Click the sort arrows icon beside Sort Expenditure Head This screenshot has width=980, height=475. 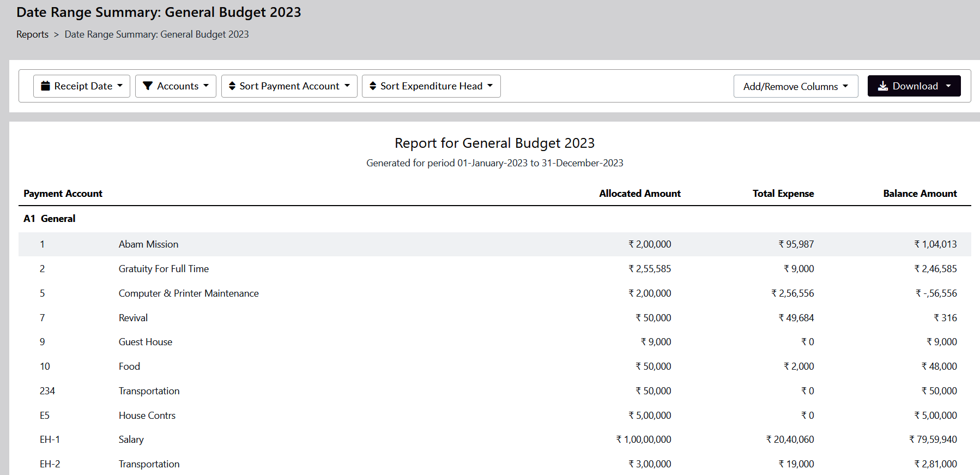[x=373, y=86]
